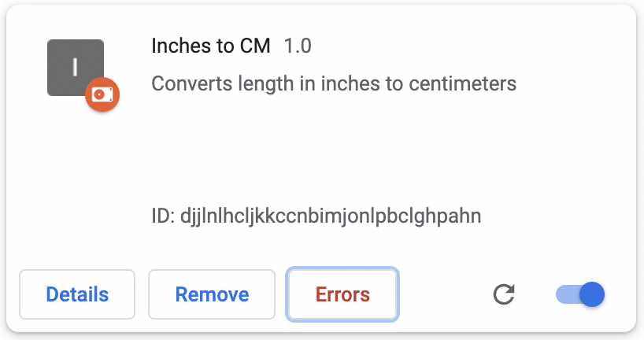Click the orange unpacked extension badge
644x340 pixels.
click(x=102, y=94)
